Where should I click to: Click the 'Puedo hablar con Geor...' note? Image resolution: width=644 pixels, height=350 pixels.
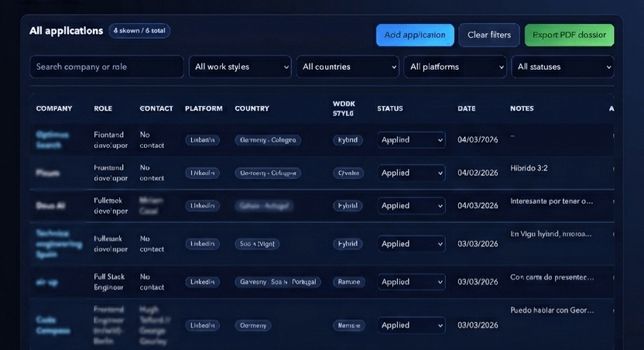tap(552, 311)
